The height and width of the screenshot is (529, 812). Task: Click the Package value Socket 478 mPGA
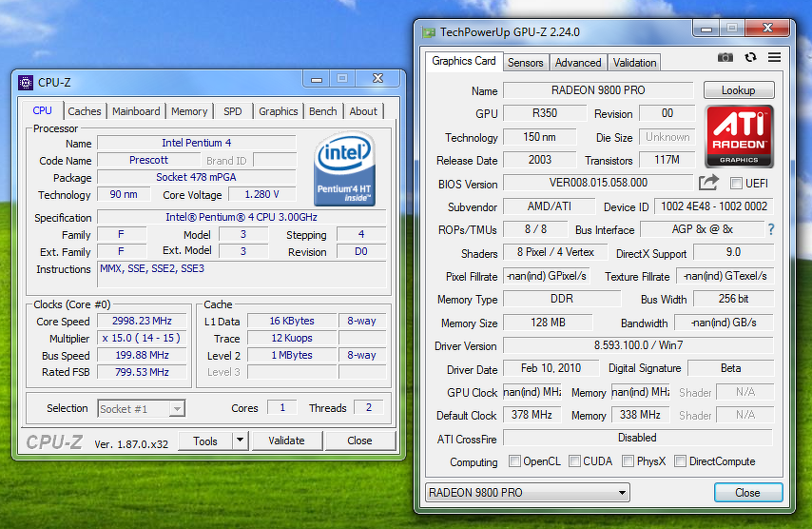click(196, 177)
